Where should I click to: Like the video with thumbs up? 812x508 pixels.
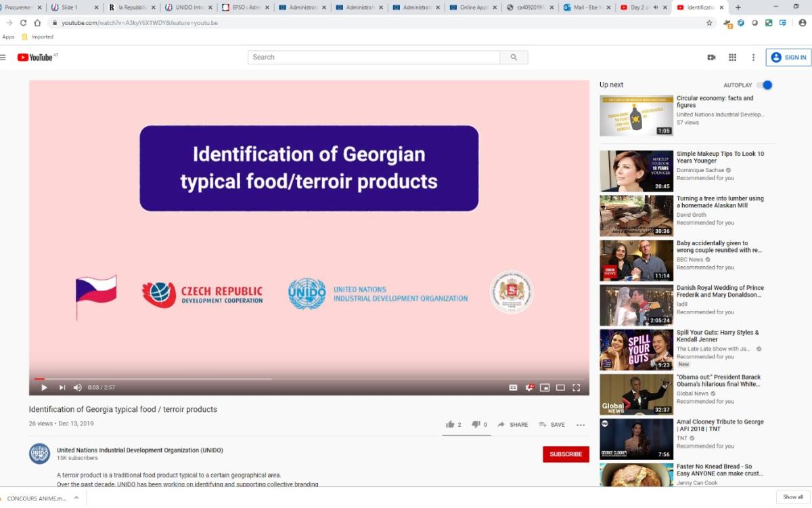[453, 425]
